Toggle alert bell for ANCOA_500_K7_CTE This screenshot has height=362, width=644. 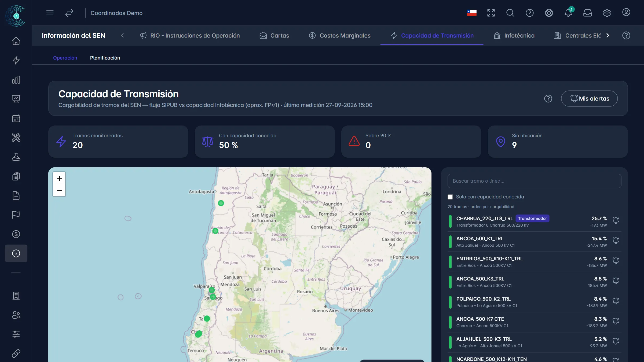pos(616,321)
